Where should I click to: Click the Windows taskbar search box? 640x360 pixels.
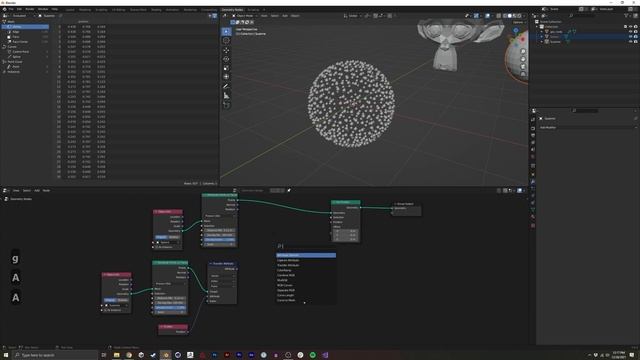click(x=55, y=355)
